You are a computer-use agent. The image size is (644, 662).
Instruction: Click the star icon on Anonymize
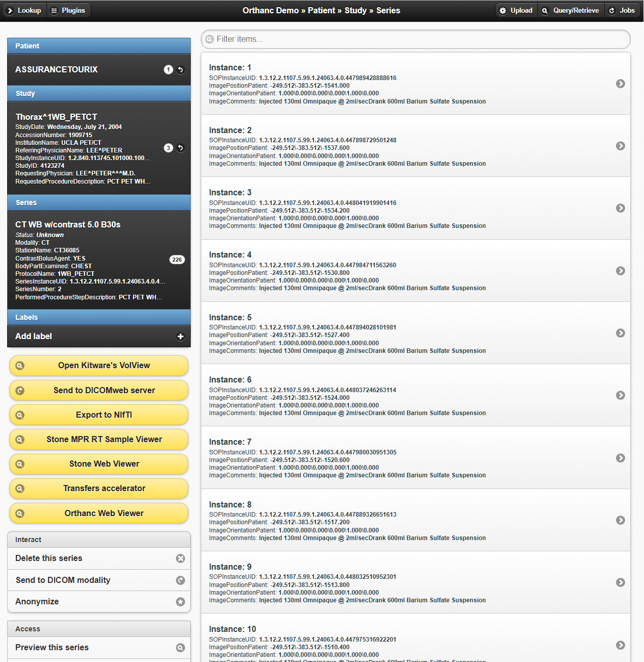(x=181, y=602)
